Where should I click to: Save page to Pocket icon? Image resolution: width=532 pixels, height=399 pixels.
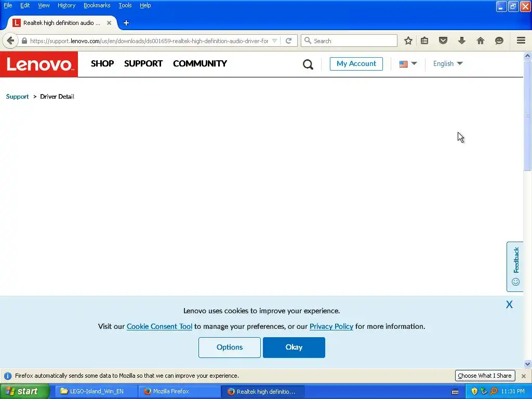(443, 41)
